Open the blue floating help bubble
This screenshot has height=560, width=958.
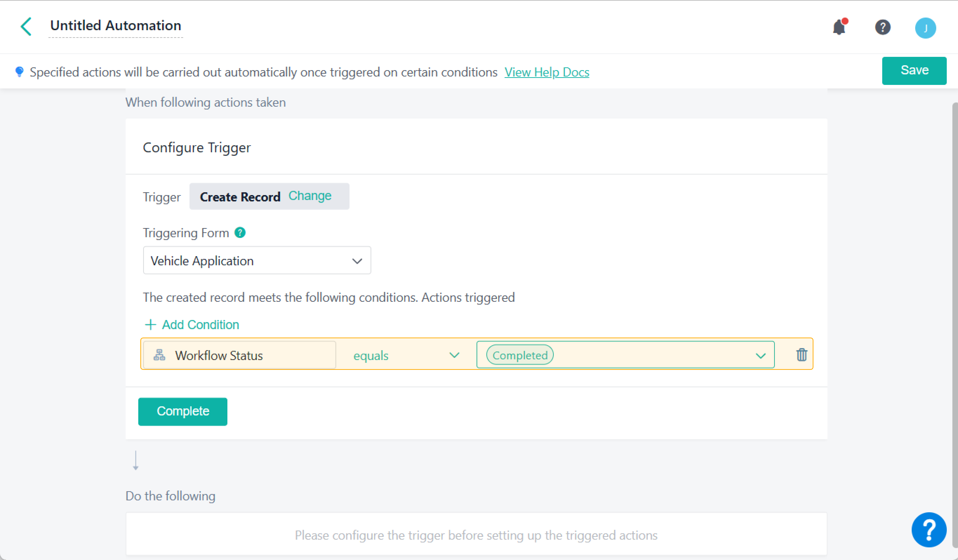coord(928,530)
